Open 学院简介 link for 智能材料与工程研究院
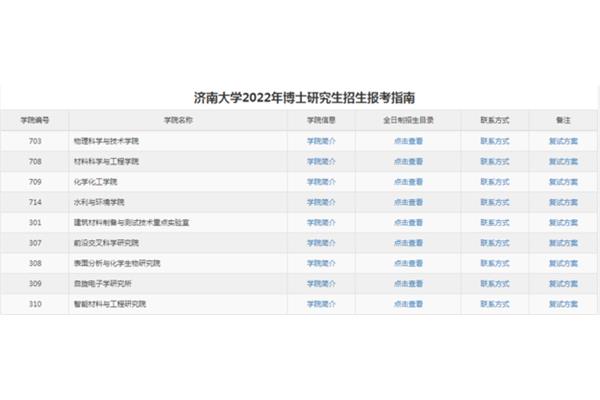Screen dimensions: 600x400 click(321, 304)
